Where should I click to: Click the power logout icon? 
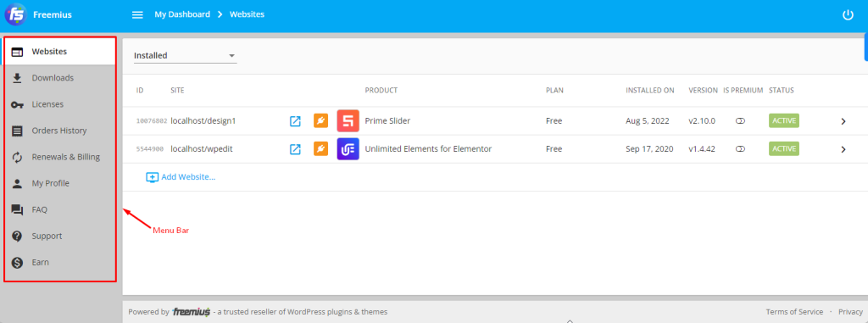pos(848,15)
